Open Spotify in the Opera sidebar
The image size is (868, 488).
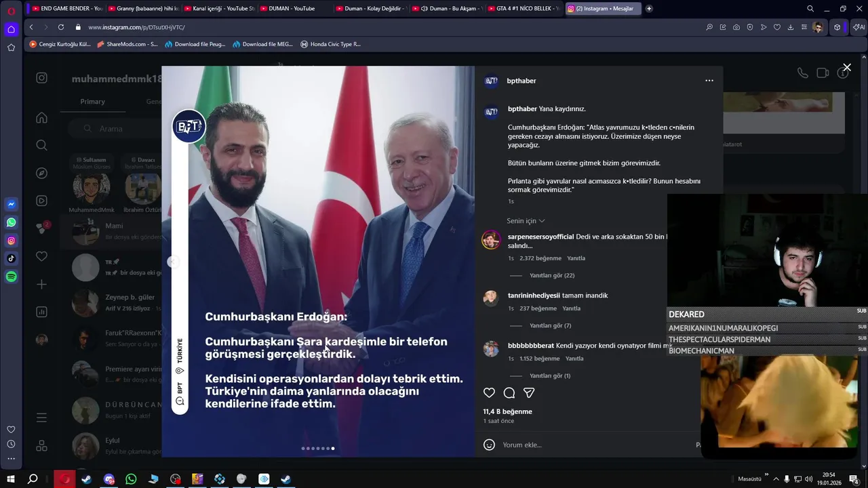[12, 277]
